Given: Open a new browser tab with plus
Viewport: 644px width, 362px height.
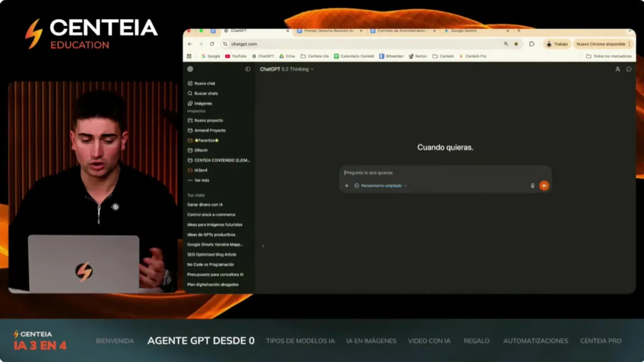Looking at the screenshot, I should click(x=519, y=31).
